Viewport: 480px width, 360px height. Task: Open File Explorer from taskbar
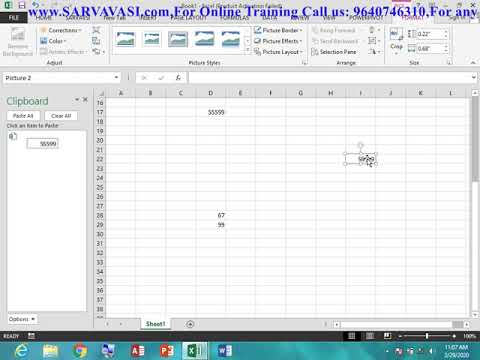pos(51,351)
